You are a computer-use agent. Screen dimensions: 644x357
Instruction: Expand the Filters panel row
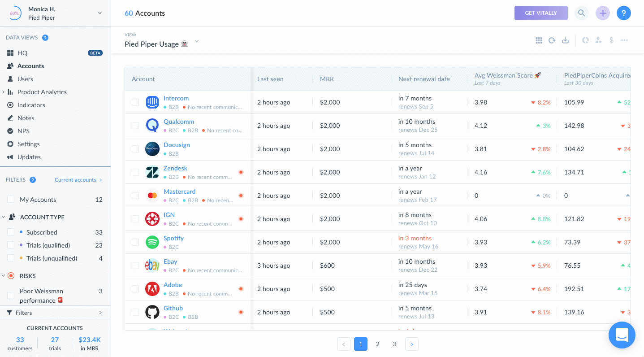pyautogui.click(x=55, y=313)
